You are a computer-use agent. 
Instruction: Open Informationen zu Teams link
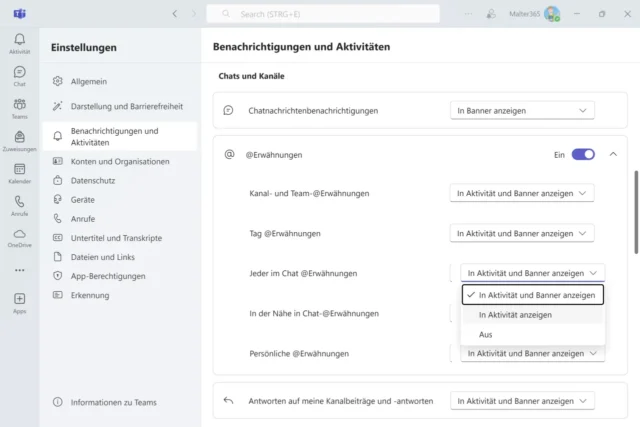click(x=112, y=402)
